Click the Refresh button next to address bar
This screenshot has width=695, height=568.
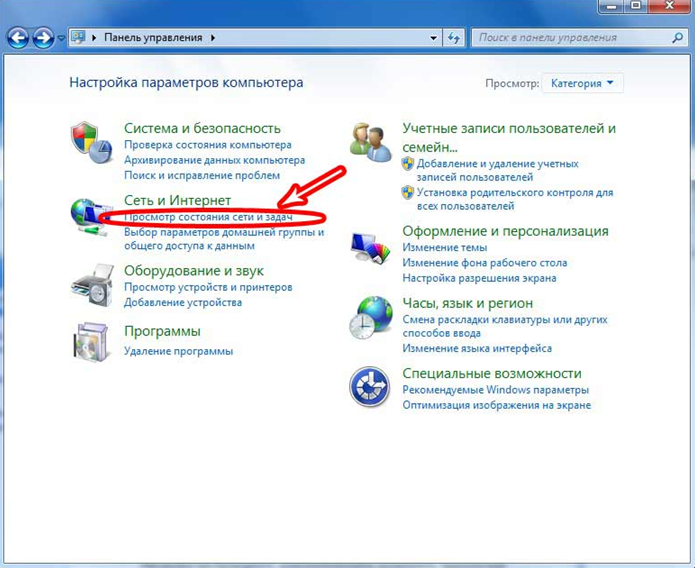pyautogui.click(x=455, y=38)
